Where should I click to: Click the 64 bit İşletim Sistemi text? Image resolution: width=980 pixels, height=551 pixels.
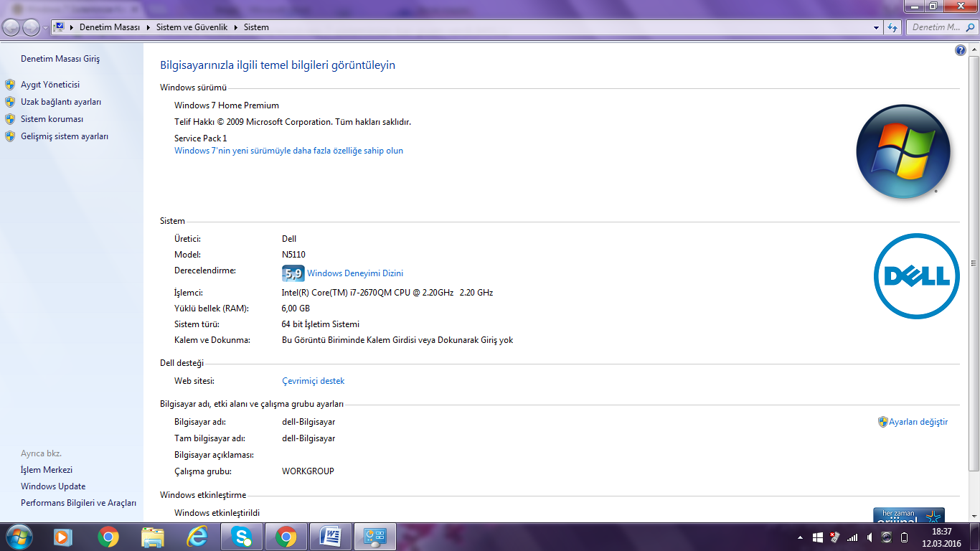[x=321, y=324]
